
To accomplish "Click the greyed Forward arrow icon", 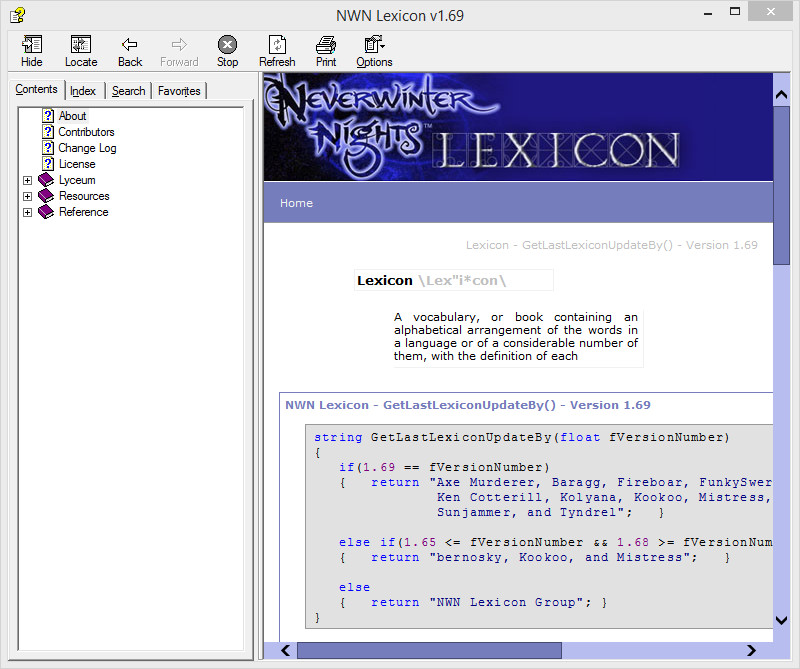I will [x=179, y=45].
